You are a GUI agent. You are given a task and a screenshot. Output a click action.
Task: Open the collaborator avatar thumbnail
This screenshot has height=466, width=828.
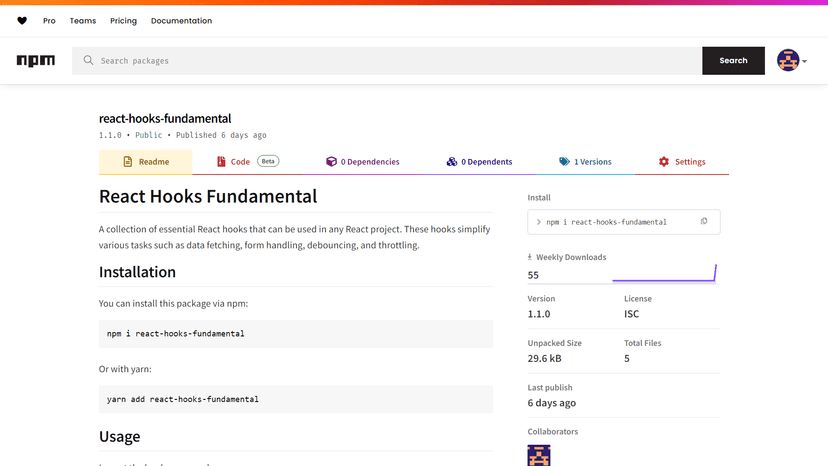click(539, 455)
